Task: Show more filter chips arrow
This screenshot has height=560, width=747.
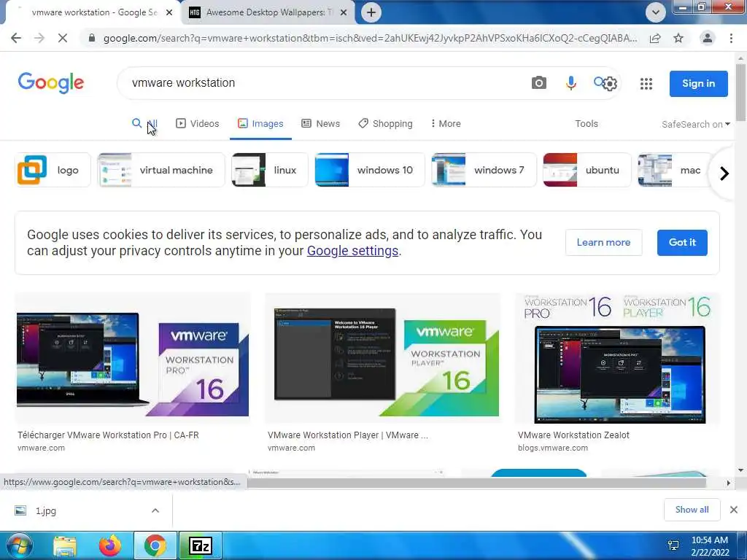Action: pyautogui.click(x=724, y=174)
